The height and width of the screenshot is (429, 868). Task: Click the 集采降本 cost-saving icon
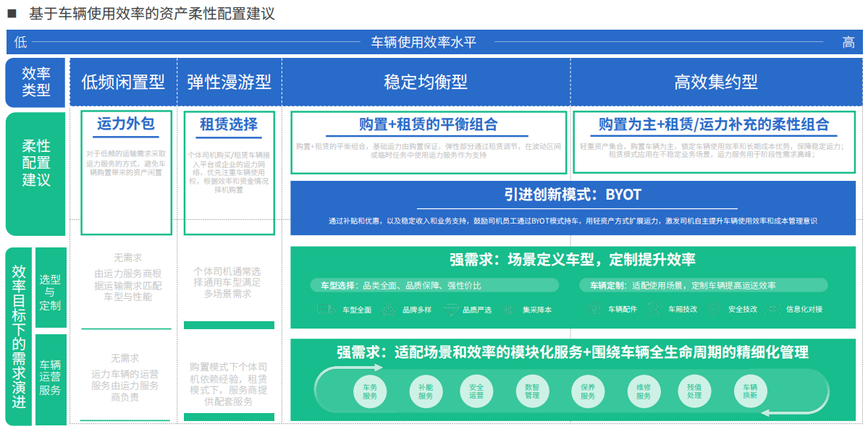[507, 307]
